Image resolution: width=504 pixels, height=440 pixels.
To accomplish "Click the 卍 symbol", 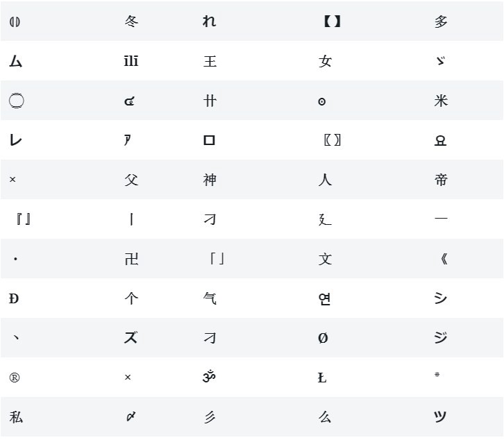I will [x=131, y=259].
